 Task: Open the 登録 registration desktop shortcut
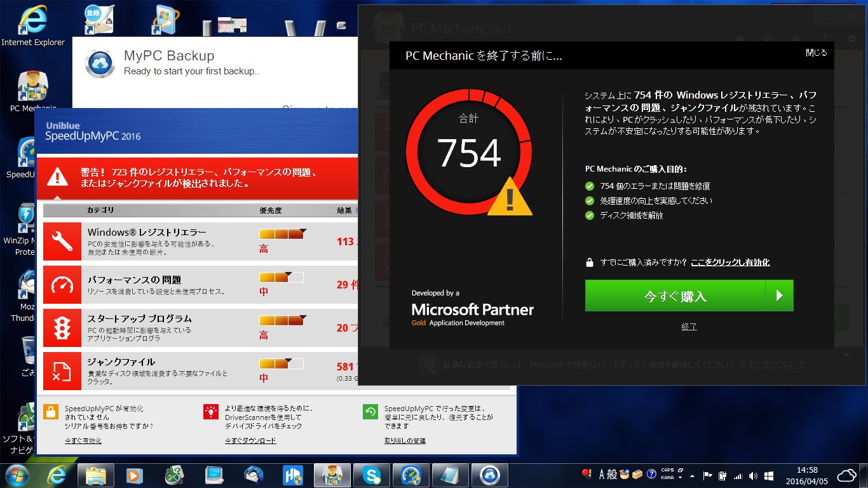(99, 20)
